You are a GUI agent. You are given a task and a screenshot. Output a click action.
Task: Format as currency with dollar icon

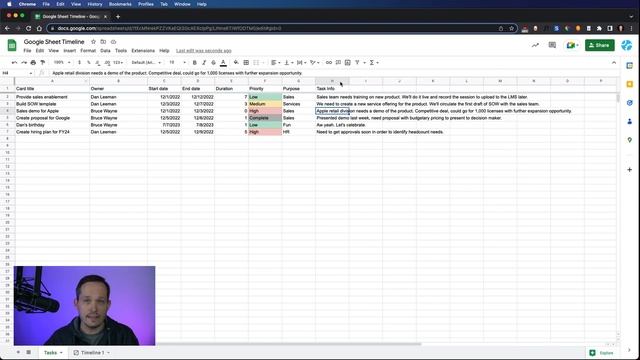79,62
